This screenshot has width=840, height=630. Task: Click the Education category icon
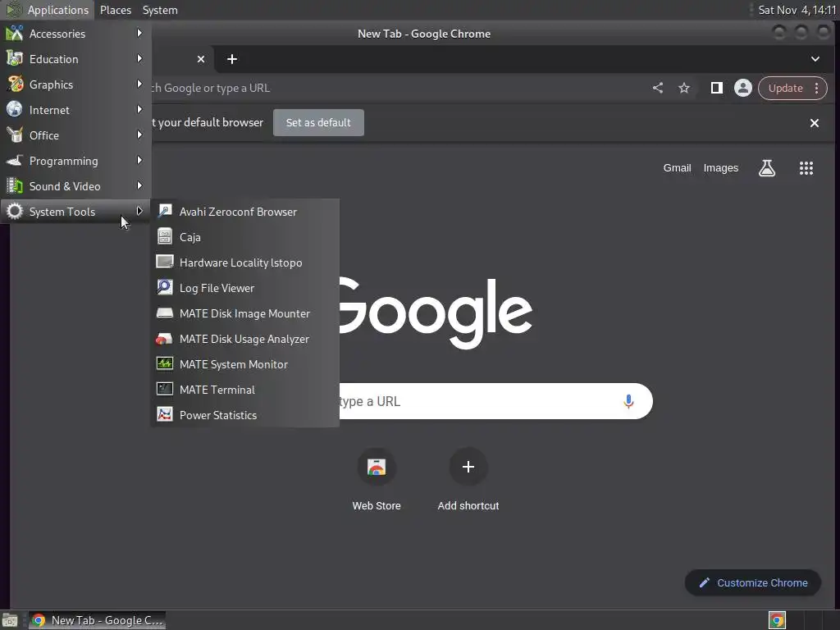[x=15, y=58]
